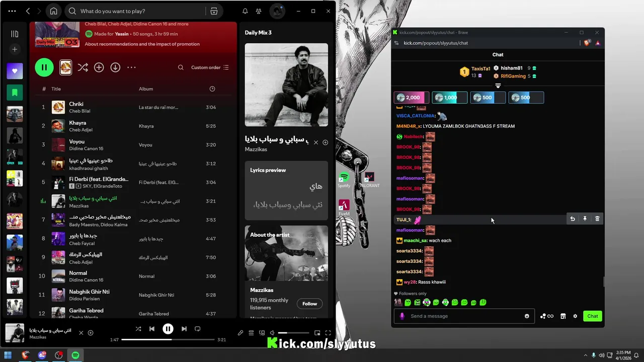Sort by the Album column header
Image resolution: width=644 pixels, height=362 pixels.
(x=146, y=89)
